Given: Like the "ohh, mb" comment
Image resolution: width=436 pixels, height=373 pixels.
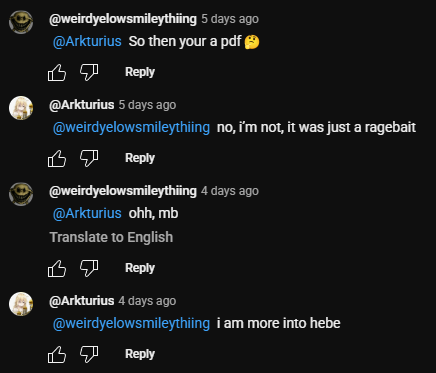Looking at the screenshot, I should point(57,268).
